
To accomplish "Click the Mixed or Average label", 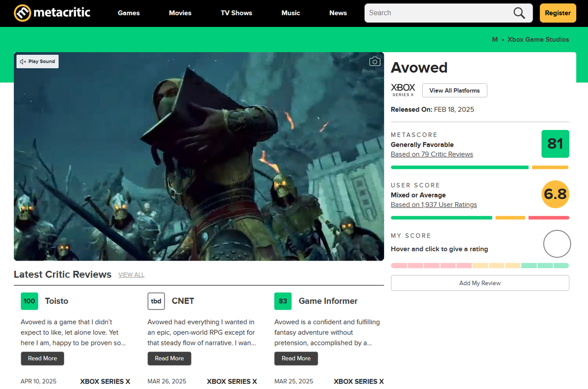I will click(418, 195).
